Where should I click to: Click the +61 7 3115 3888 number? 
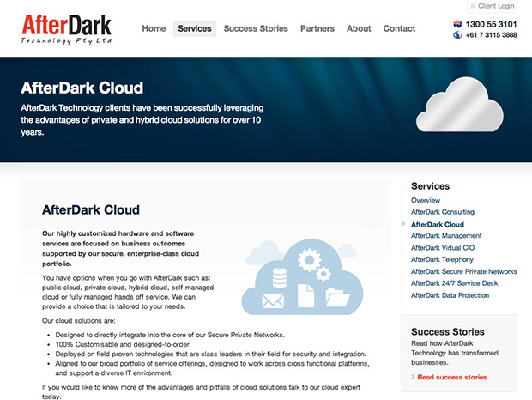(x=491, y=35)
